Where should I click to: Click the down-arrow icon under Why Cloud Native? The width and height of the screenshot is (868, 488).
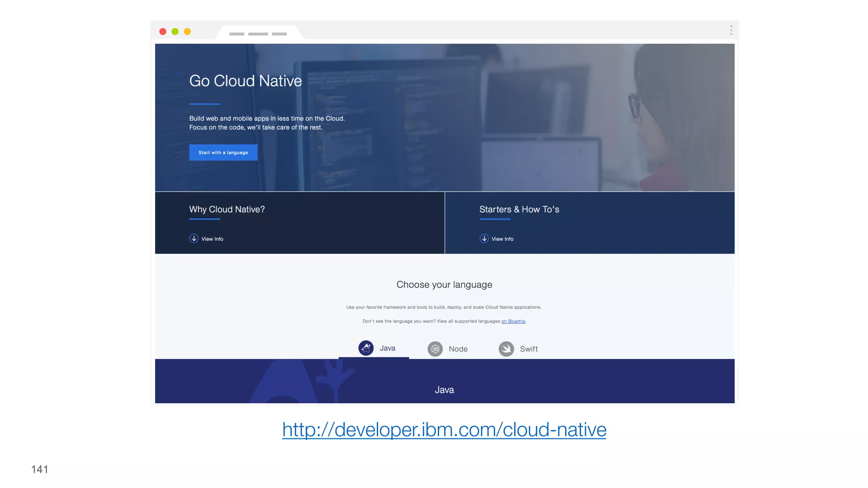tap(194, 238)
